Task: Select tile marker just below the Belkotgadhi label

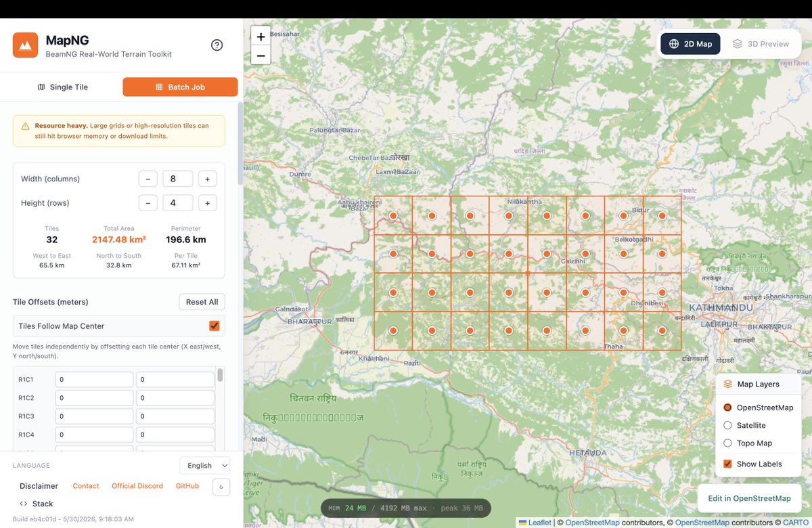Action: point(624,253)
